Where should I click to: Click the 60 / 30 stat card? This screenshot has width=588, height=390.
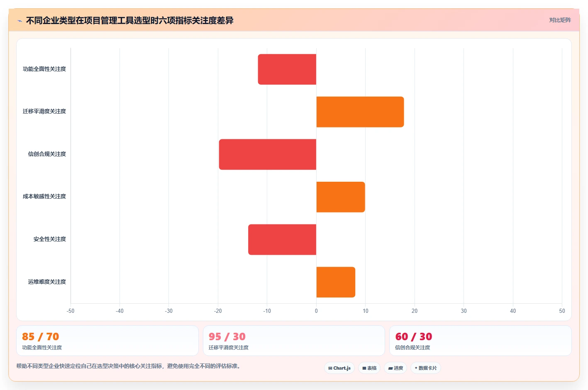[x=481, y=341]
